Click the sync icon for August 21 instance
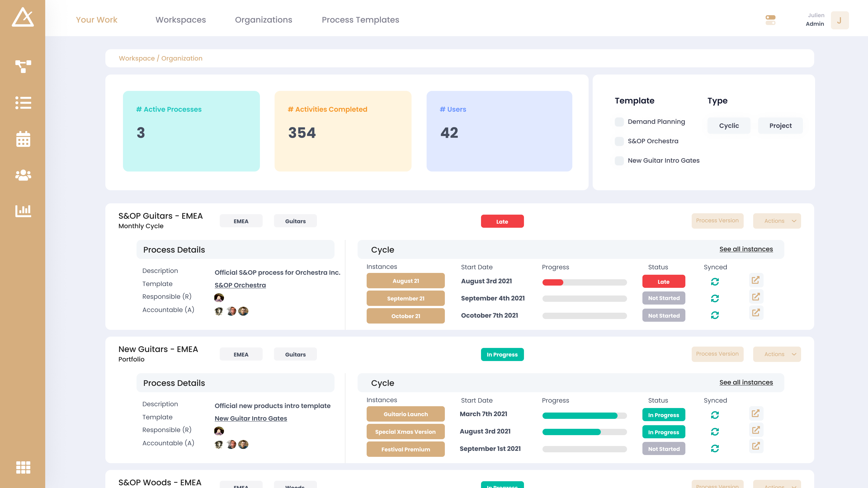 (x=715, y=282)
